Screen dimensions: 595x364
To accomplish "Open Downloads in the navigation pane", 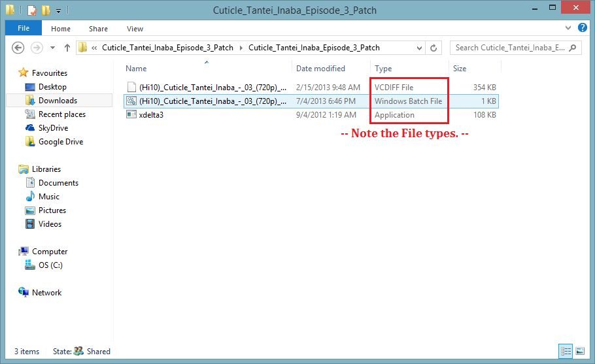I will (58, 101).
